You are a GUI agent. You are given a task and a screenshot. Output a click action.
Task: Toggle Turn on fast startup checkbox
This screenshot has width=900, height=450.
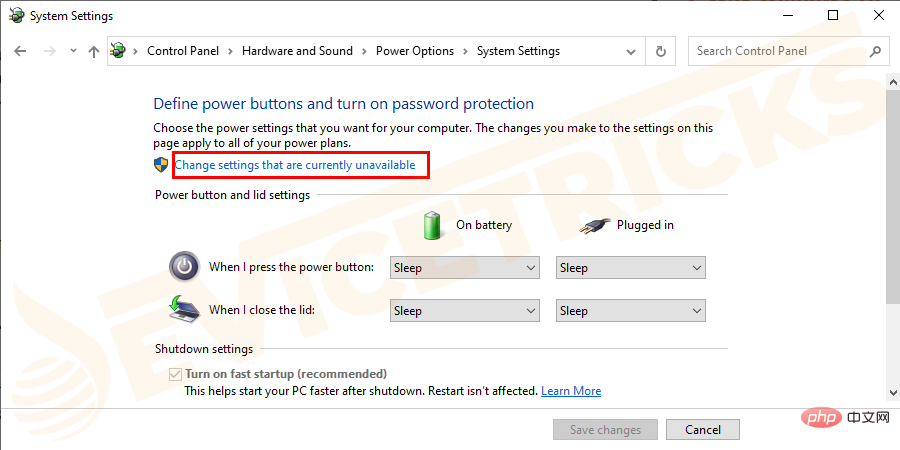[x=174, y=374]
